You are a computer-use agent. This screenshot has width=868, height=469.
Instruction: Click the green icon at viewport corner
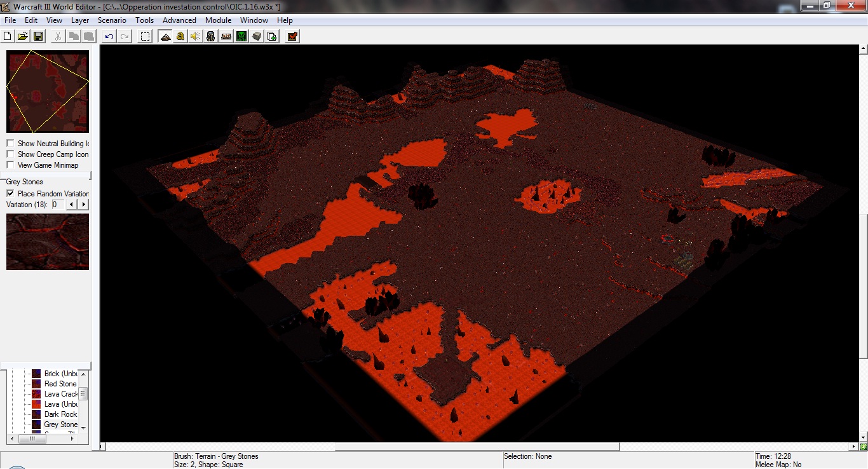coord(863,447)
